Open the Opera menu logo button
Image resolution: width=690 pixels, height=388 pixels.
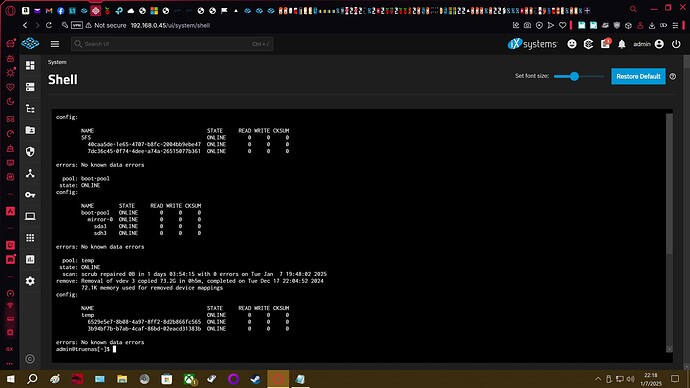point(11,11)
